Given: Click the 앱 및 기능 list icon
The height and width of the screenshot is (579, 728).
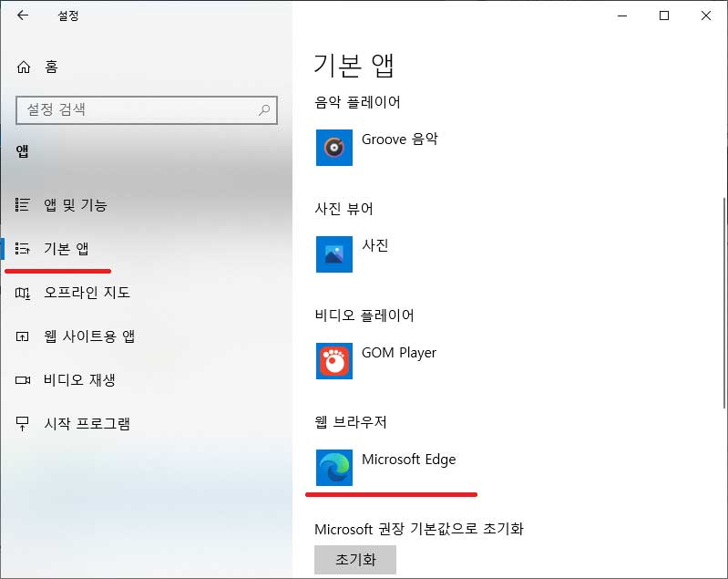Looking at the screenshot, I should (22, 204).
